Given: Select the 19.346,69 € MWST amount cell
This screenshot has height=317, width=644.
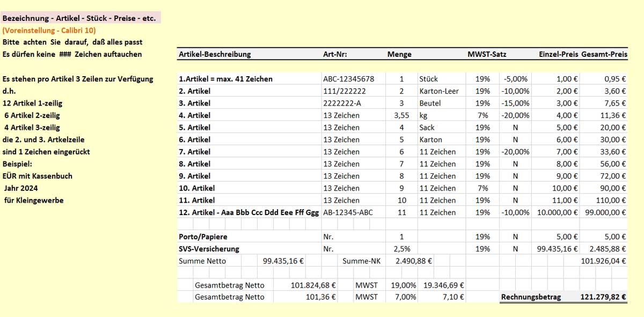Looking at the screenshot, I should pos(443,285).
